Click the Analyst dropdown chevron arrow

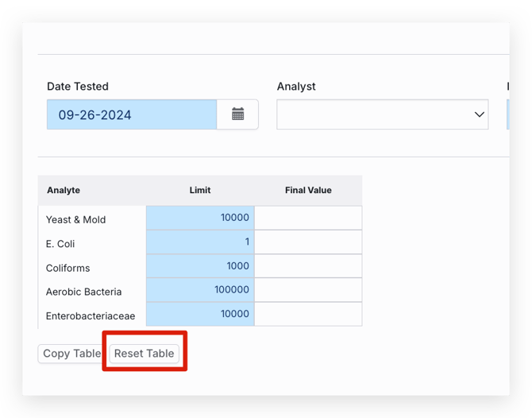pyautogui.click(x=479, y=114)
